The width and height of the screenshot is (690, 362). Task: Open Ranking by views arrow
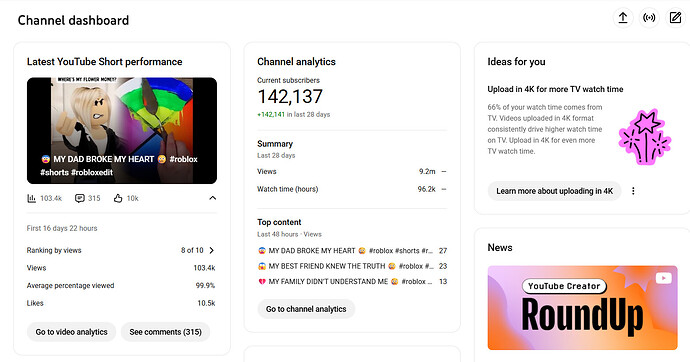[x=212, y=250]
